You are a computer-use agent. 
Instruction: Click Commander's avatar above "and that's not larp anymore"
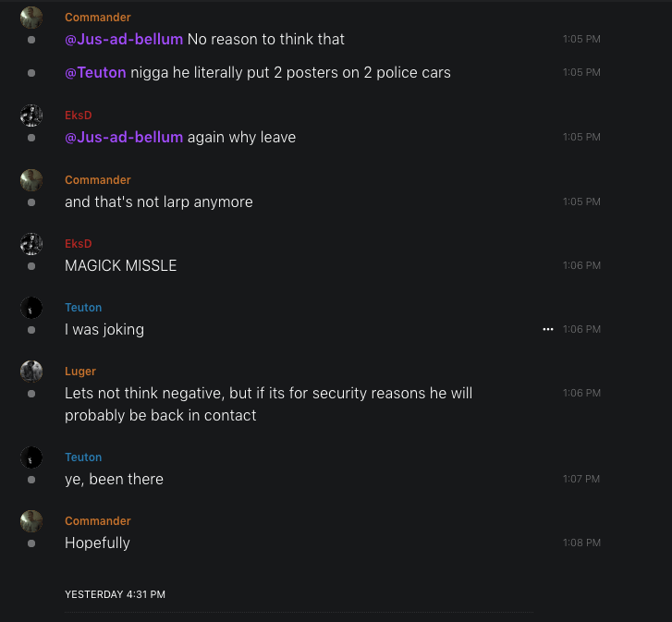click(x=31, y=180)
